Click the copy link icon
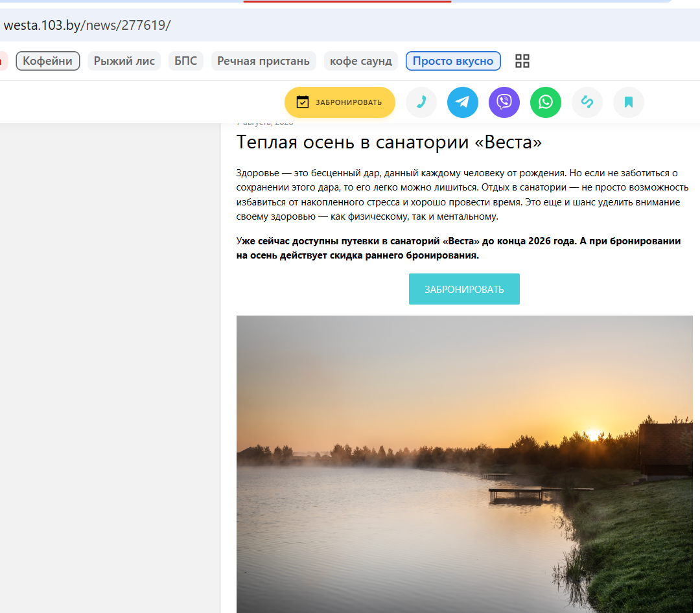 coord(587,102)
